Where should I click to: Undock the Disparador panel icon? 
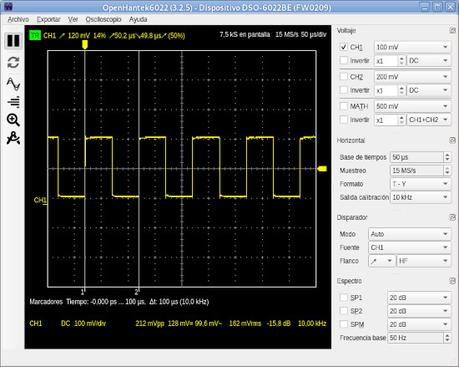[x=452, y=217]
